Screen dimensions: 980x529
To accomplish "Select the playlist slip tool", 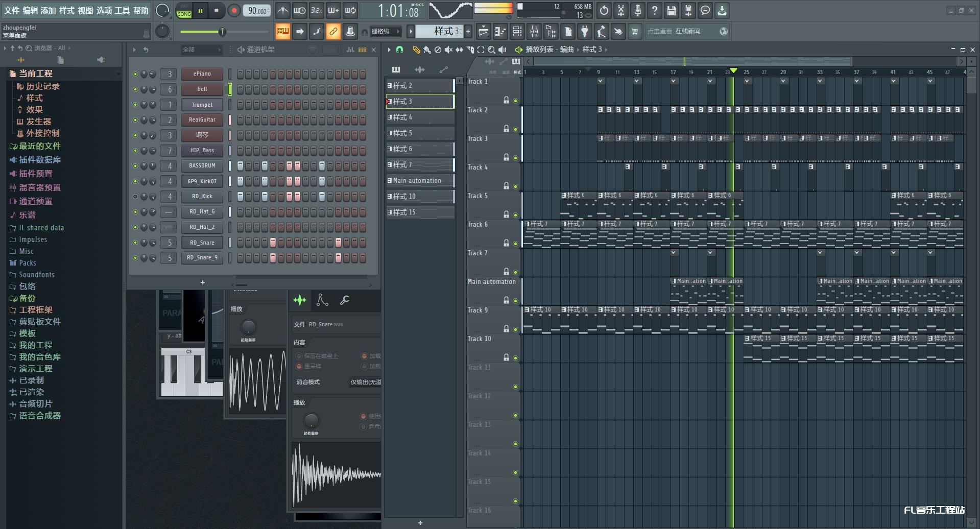I will [459, 50].
